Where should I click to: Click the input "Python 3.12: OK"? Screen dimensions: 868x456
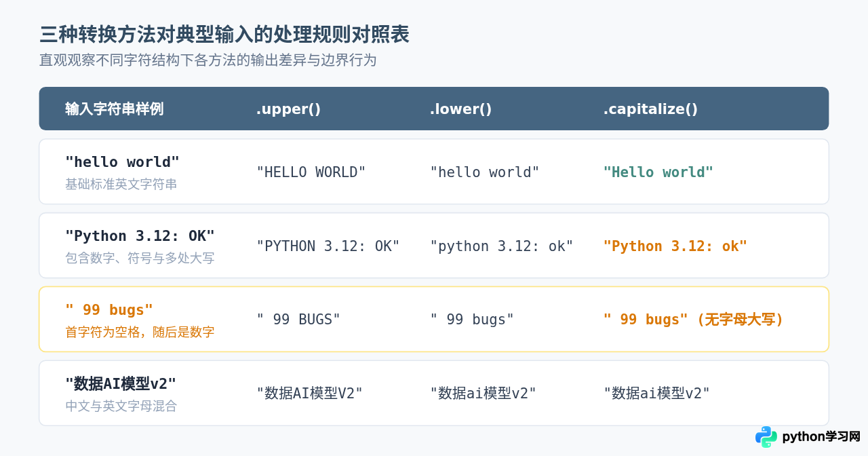140,236
